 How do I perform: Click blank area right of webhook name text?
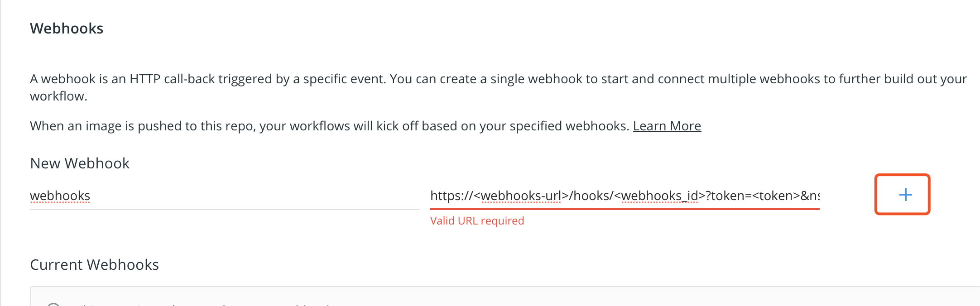click(x=254, y=196)
